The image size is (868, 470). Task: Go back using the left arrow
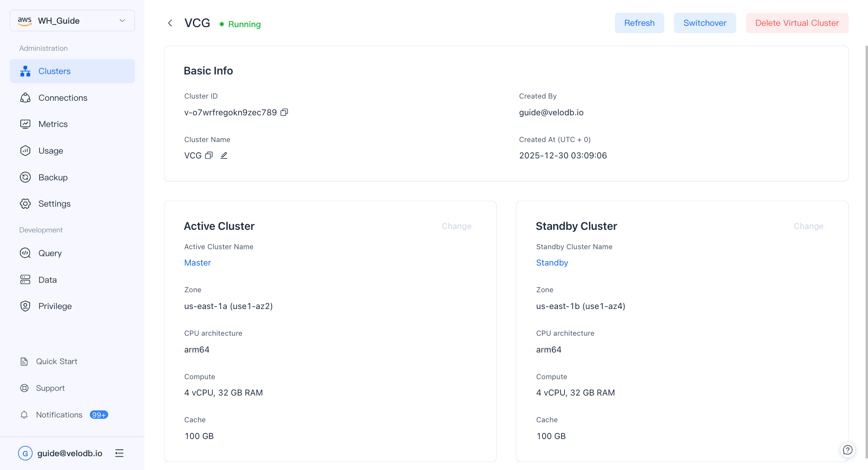pos(170,23)
